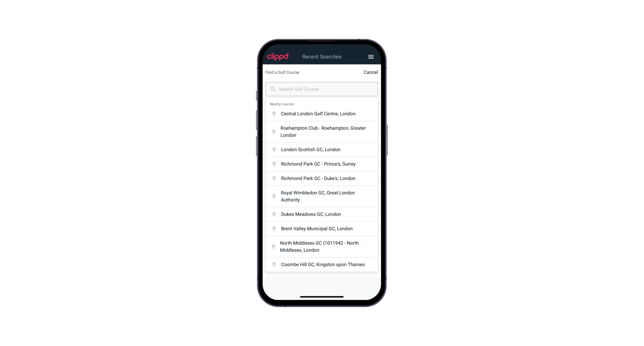Select Find a Golf Course header label
The image size is (644, 346).
coord(282,72)
